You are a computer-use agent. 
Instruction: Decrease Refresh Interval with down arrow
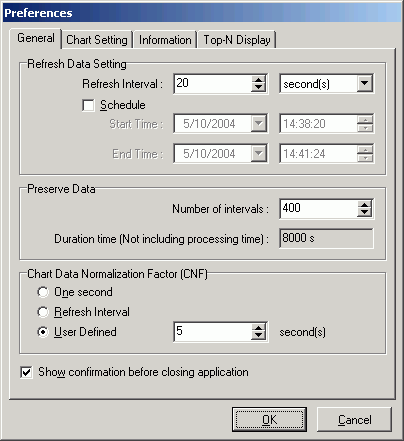coord(258,87)
